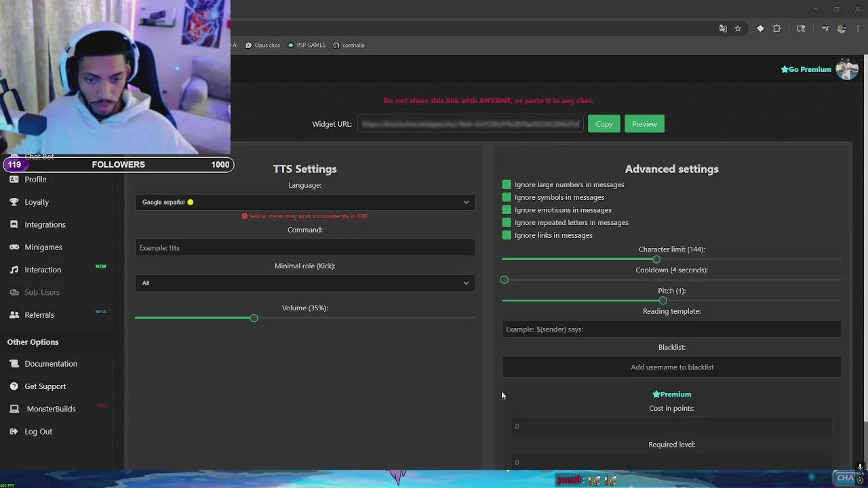Click the Go Premium link
Image resolution: width=868 pixels, height=488 pixels.
[806, 69]
